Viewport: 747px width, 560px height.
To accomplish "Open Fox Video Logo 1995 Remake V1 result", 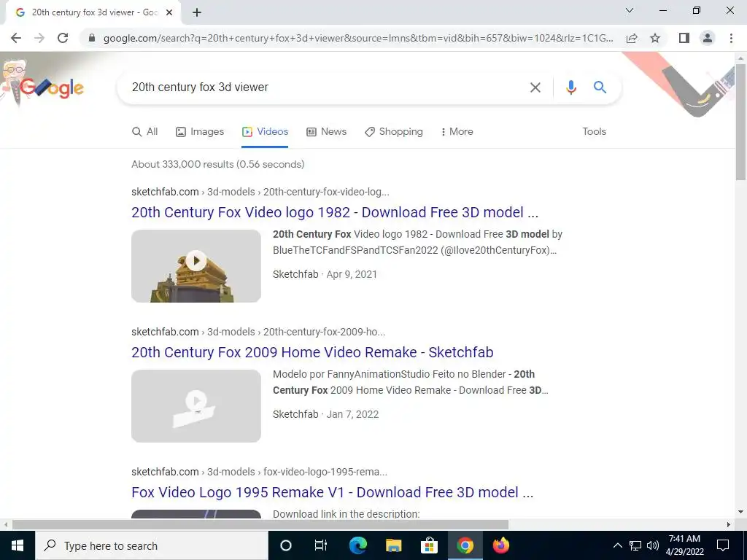I will point(333,492).
